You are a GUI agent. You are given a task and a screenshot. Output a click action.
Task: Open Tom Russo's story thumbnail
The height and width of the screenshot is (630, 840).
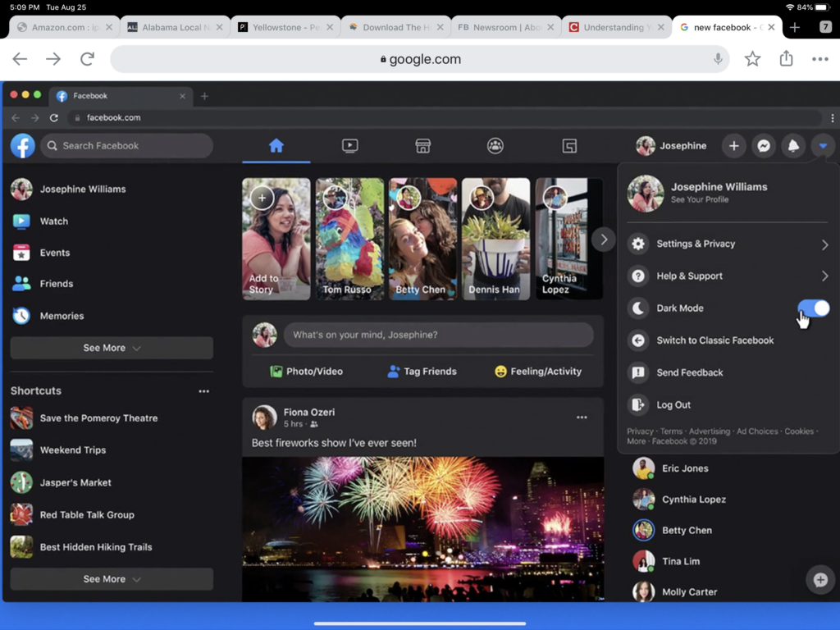pyautogui.click(x=349, y=239)
